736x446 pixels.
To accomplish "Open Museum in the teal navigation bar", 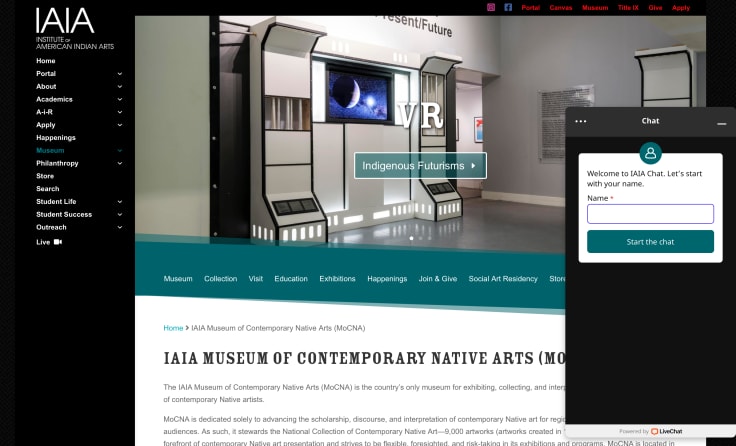I will [x=178, y=278].
